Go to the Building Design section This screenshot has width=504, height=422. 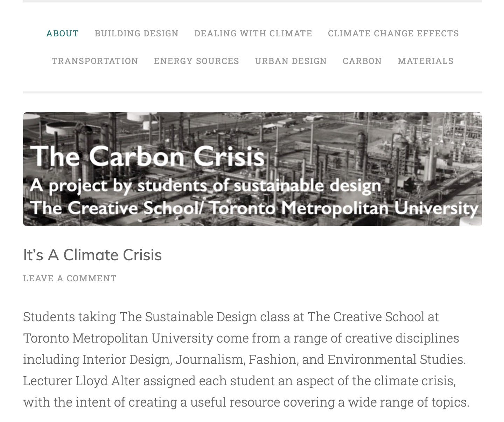coord(136,33)
